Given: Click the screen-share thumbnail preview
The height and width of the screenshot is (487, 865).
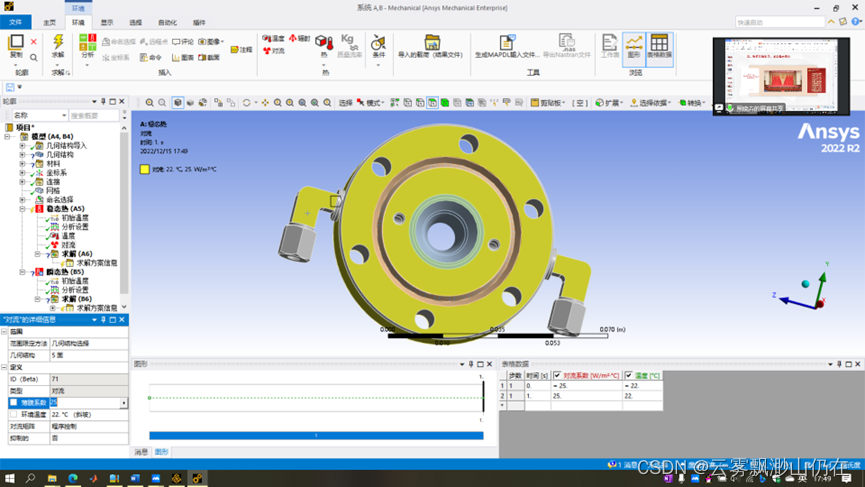Looking at the screenshot, I should [781, 76].
